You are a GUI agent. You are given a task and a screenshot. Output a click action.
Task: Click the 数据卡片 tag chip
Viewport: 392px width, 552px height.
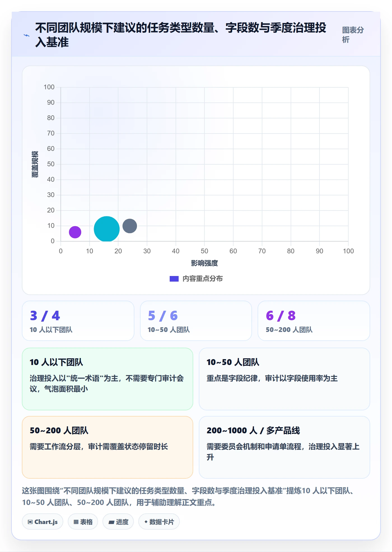(159, 522)
